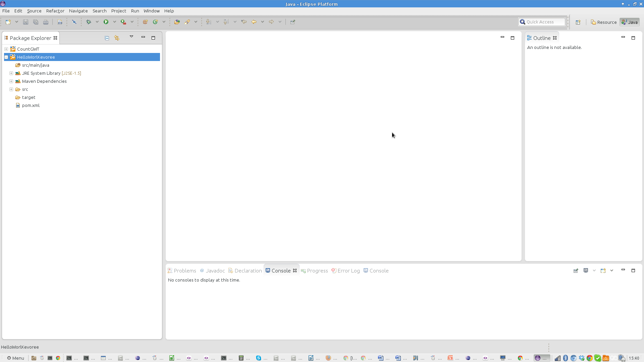644x362 pixels.
Task: Open the Refactor menu
Action: (55, 11)
